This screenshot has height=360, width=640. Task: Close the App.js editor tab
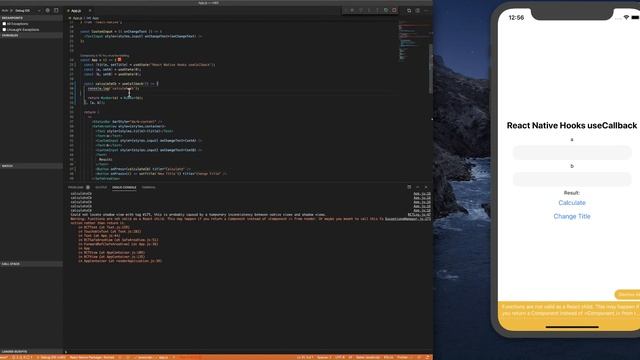(90, 11)
